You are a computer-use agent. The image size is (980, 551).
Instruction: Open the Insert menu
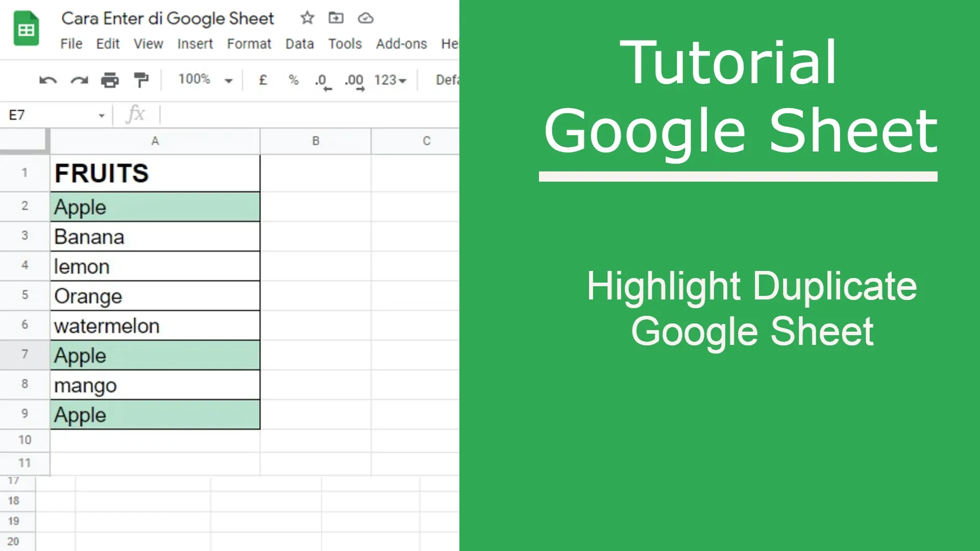click(195, 44)
